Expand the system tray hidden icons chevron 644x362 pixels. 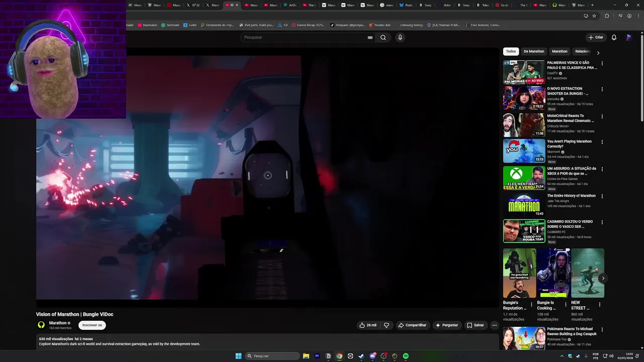pos(562,356)
